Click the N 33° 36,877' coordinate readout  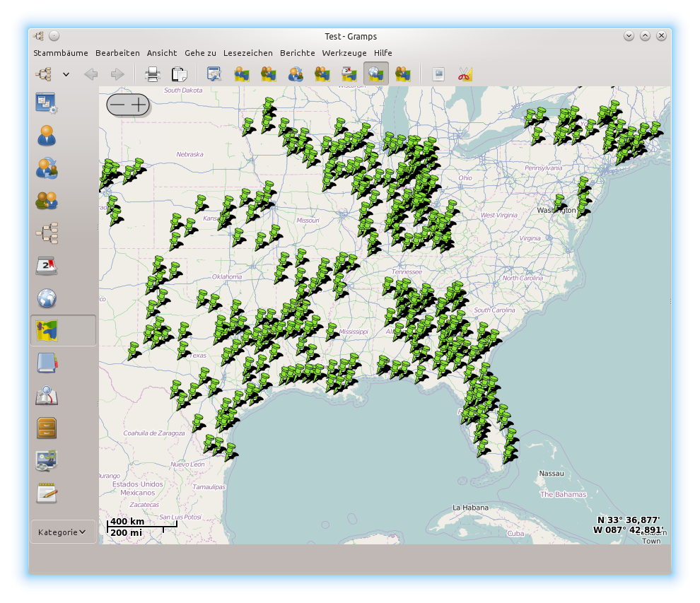coord(628,520)
